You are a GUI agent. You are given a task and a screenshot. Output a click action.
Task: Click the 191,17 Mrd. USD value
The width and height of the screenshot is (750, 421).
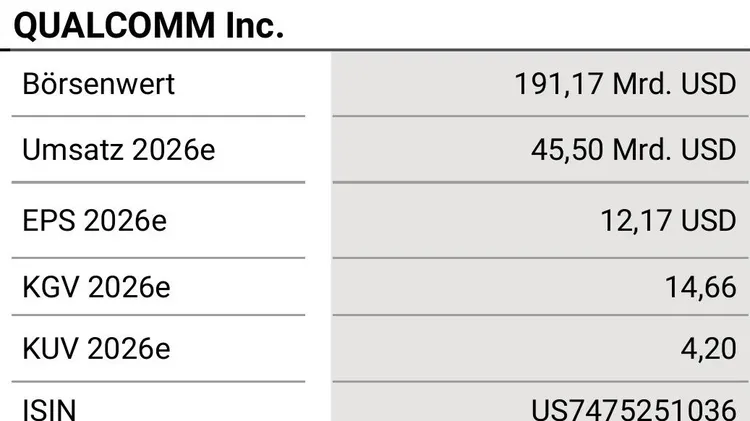625,84
